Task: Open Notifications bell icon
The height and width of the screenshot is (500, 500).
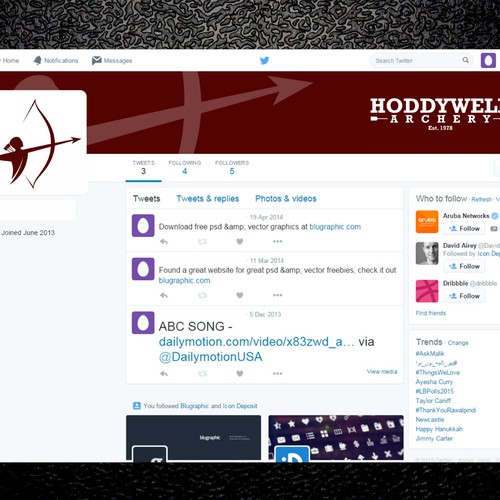Action: 38,60
